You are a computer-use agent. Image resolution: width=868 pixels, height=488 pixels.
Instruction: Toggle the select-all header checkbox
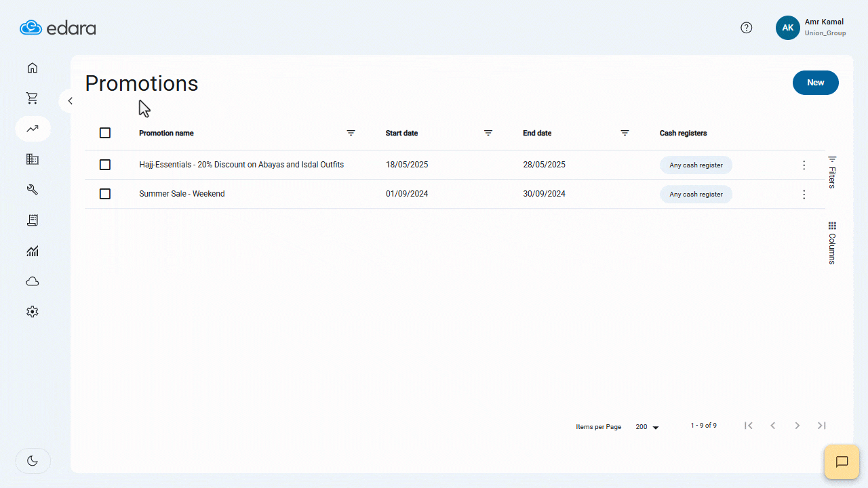coord(105,133)
